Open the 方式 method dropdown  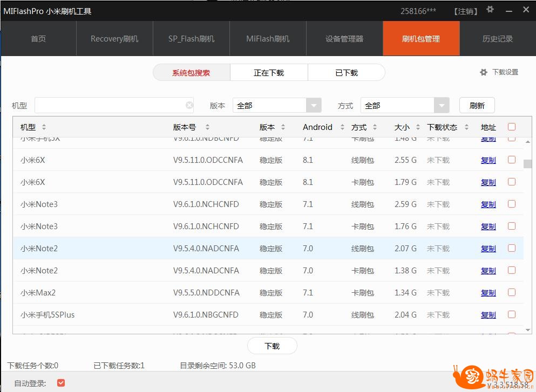click(x=405, y=105)
